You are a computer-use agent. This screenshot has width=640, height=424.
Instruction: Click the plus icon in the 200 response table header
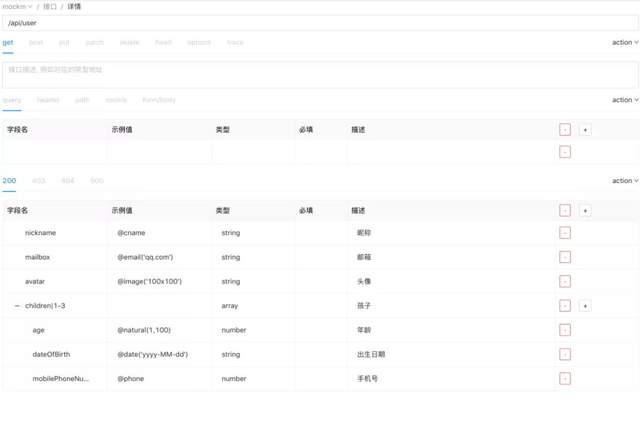pyautogui.click(x=585, y=211)
